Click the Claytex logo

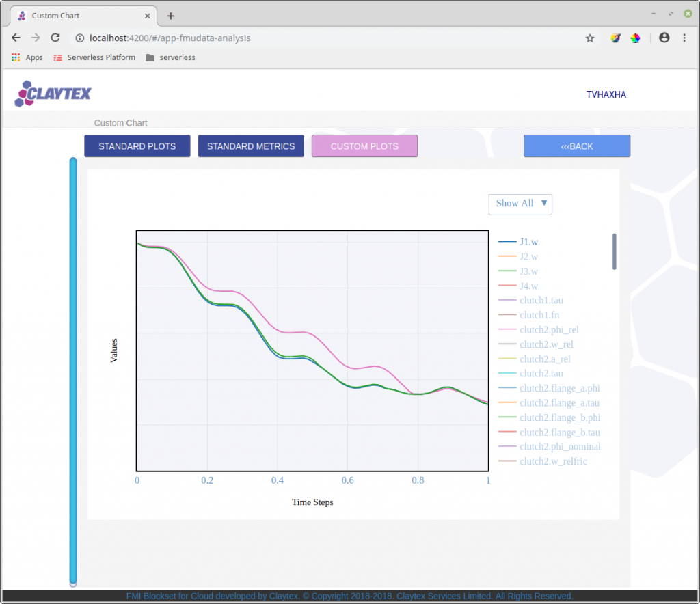click(53, 94)
